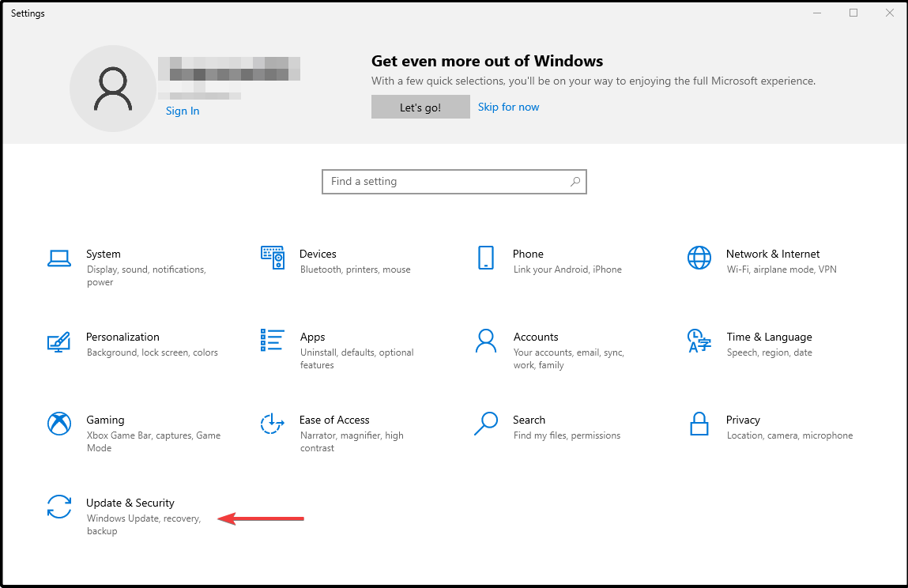Click the magnifier icon in search box

[575, 182]
